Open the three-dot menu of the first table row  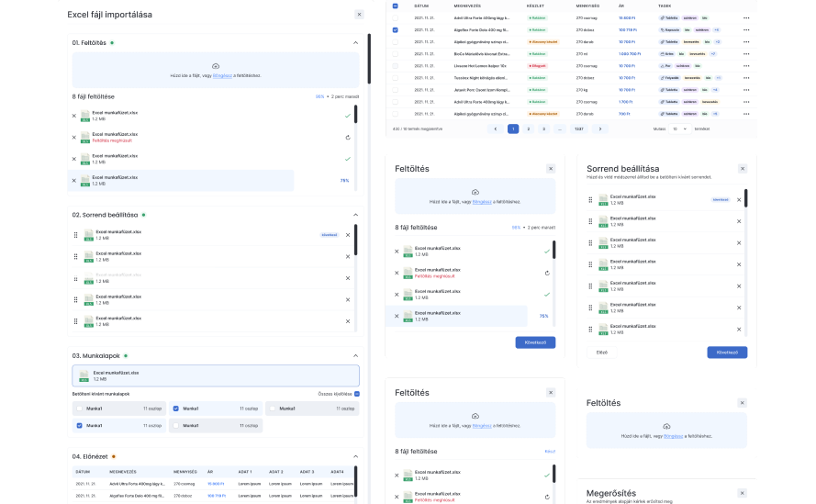[x=746, y=17]
